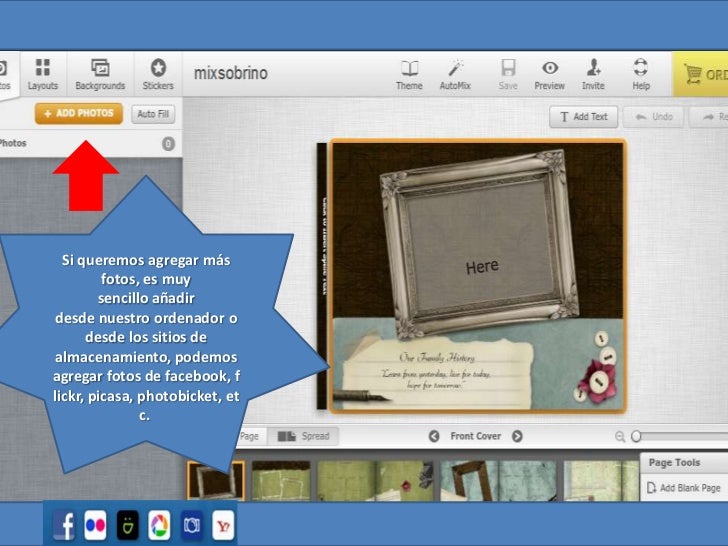Switch to single Page view
The image size is (728, 546).
[x=251, y=436]
